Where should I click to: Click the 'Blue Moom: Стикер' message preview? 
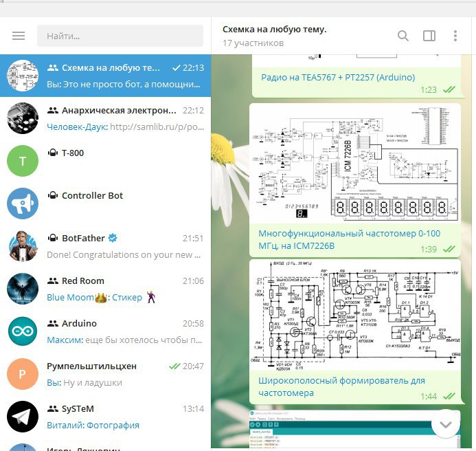pos(101,297)
